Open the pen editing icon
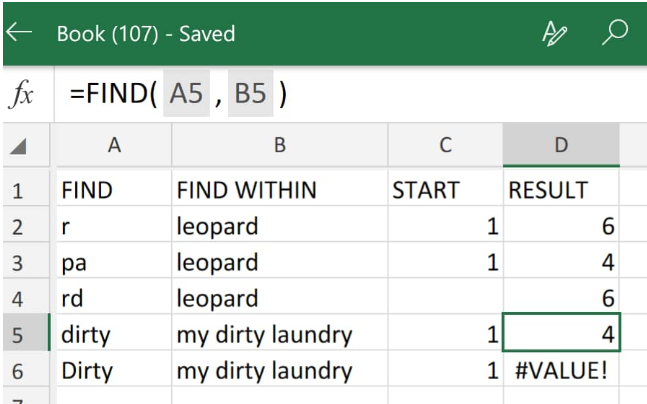 [x=554, y=33]
